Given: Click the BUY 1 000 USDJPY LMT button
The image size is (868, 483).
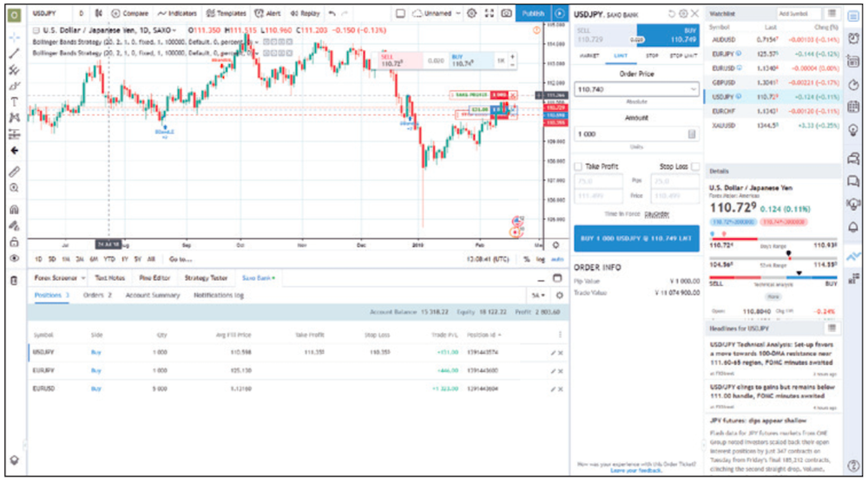Looking at the screenshot, I should tap(636, 238).
